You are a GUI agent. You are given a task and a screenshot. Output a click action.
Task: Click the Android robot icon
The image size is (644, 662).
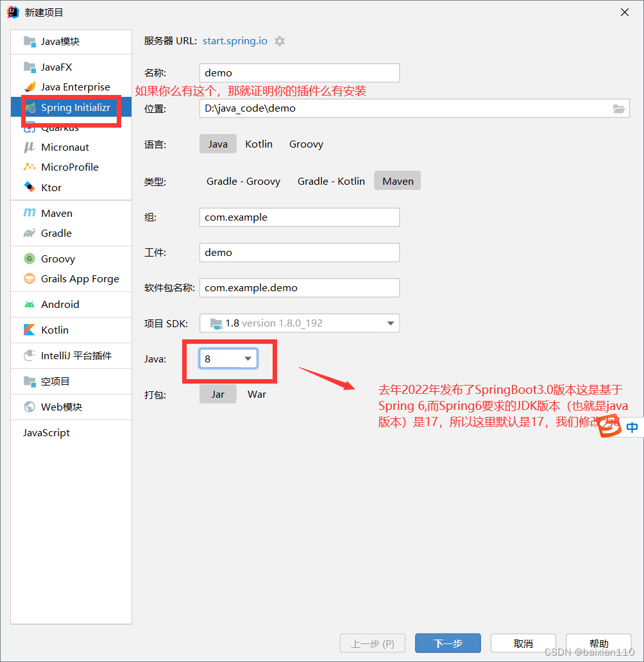click(30, 305)
